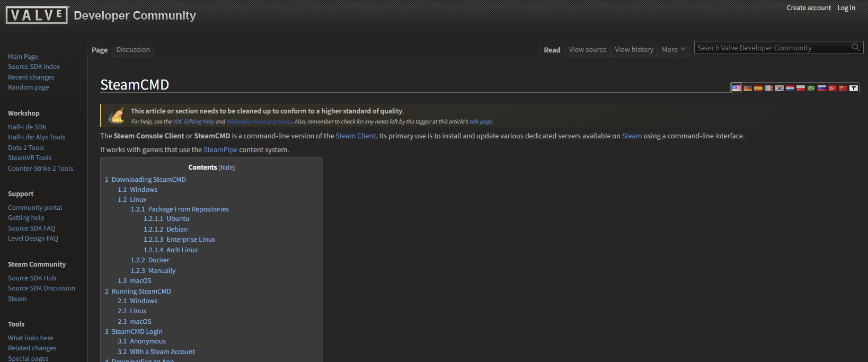Click the white T translation icon
This screenshot has height=362, width=868.
click(x=854, y=88)
